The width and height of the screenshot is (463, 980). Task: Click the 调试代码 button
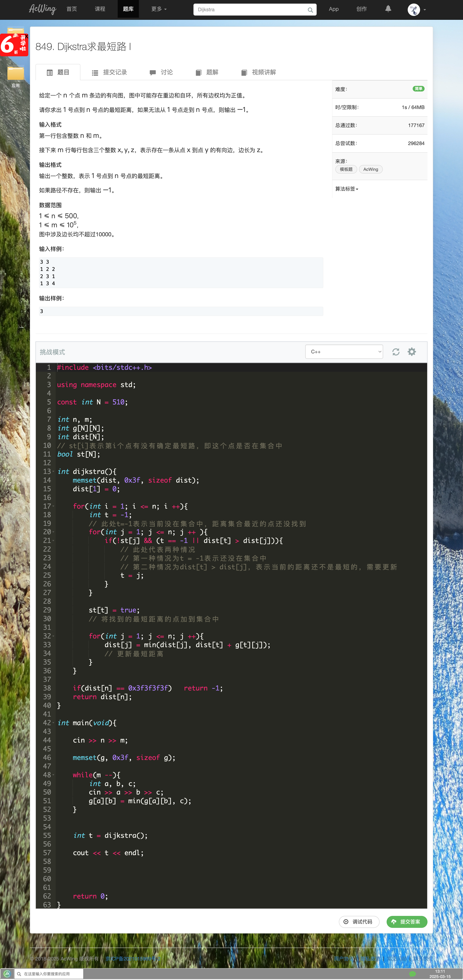[359, 922]
